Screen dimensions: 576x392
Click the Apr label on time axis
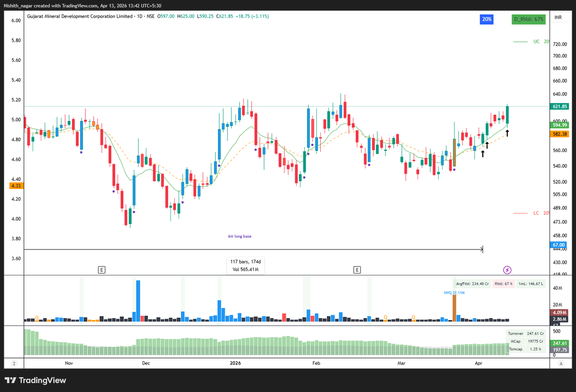click(478, 364)
